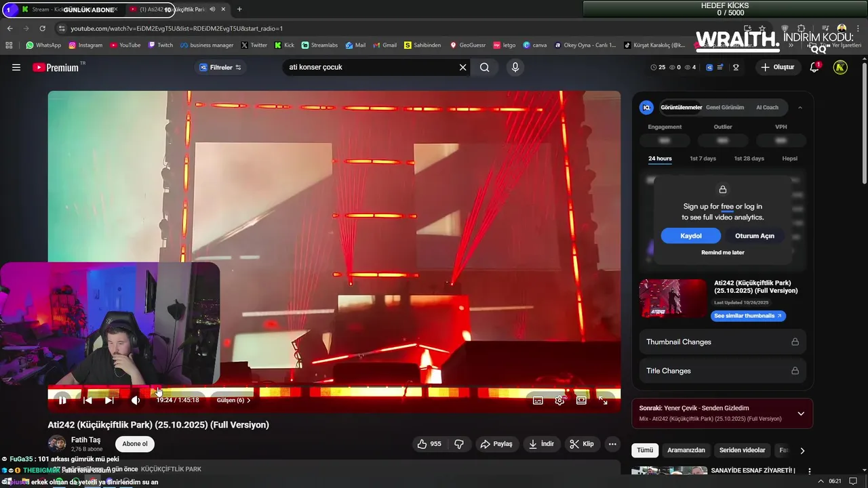The image size is (868, 488).
Task: Open the video player settings gear
Action: point(559,401)
